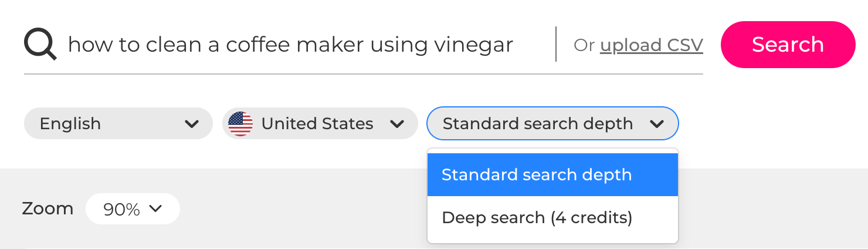The height and width of the screenshot is (249, 868).
Task: Click the chevron beside English
Action: pyautogui.click(x=191, y=124)
